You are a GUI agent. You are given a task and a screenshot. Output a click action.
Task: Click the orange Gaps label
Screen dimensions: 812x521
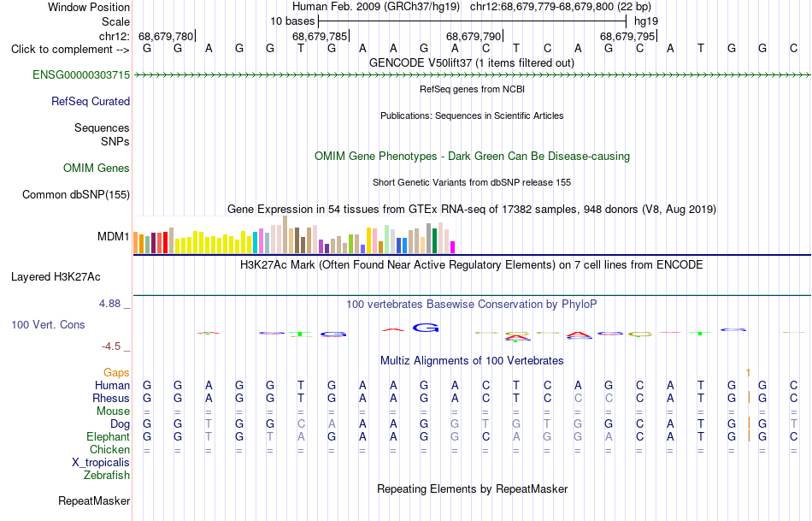pyautogui.click(x=116, y=372)
